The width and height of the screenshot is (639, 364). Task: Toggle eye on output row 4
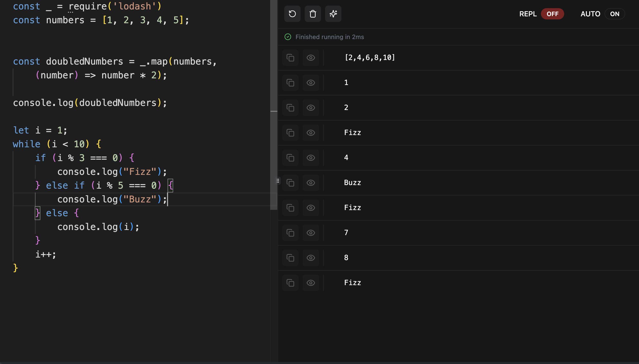(311, 158)
